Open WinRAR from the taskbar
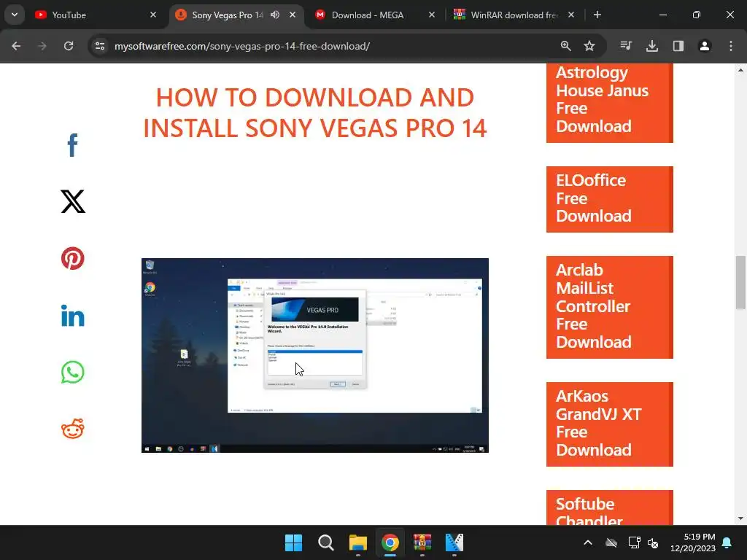 click(x=422, y=542)
